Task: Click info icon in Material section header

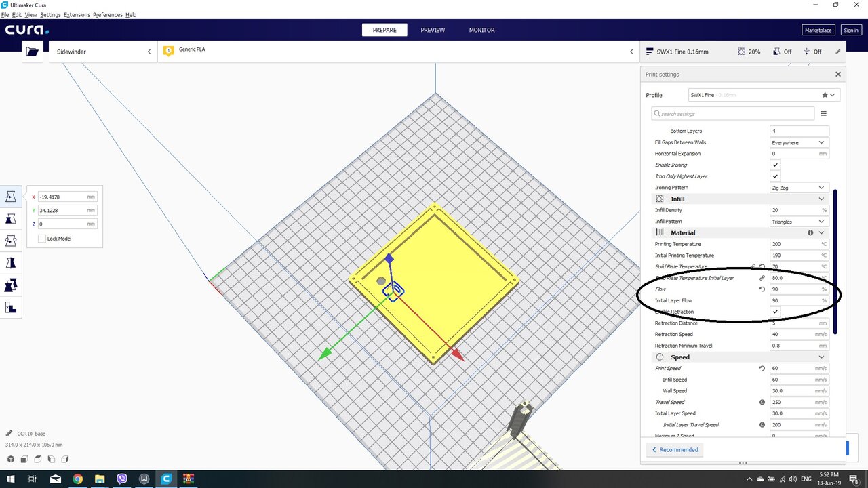Action: tap(810, 232)
